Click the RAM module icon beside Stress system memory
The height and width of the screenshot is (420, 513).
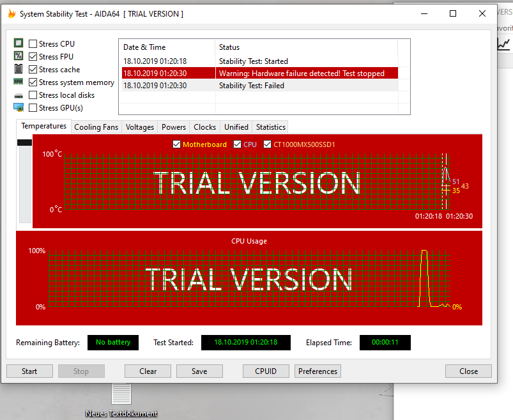tap(19, 82)
